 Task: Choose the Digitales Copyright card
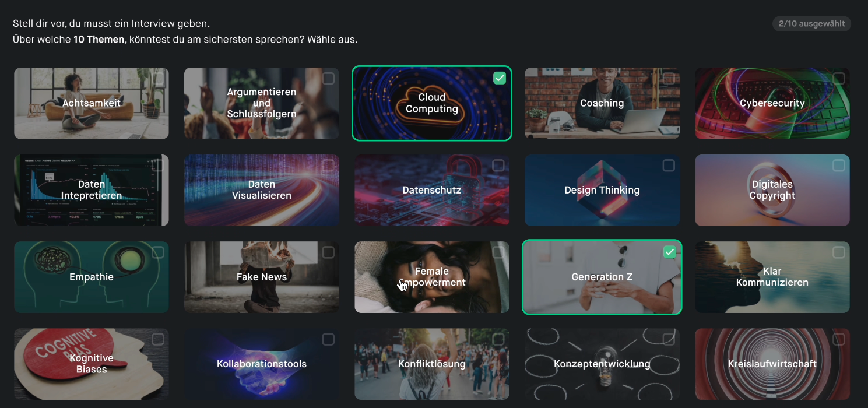(772, 190)
